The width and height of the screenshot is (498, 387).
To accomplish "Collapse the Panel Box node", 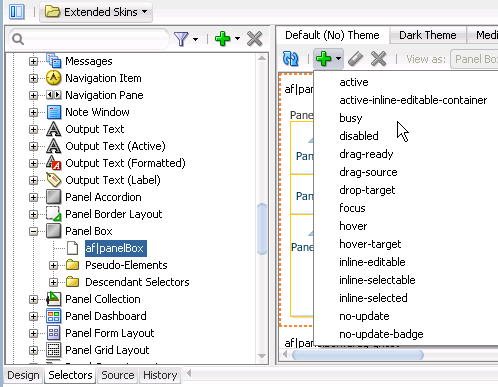I will point(33,231).
